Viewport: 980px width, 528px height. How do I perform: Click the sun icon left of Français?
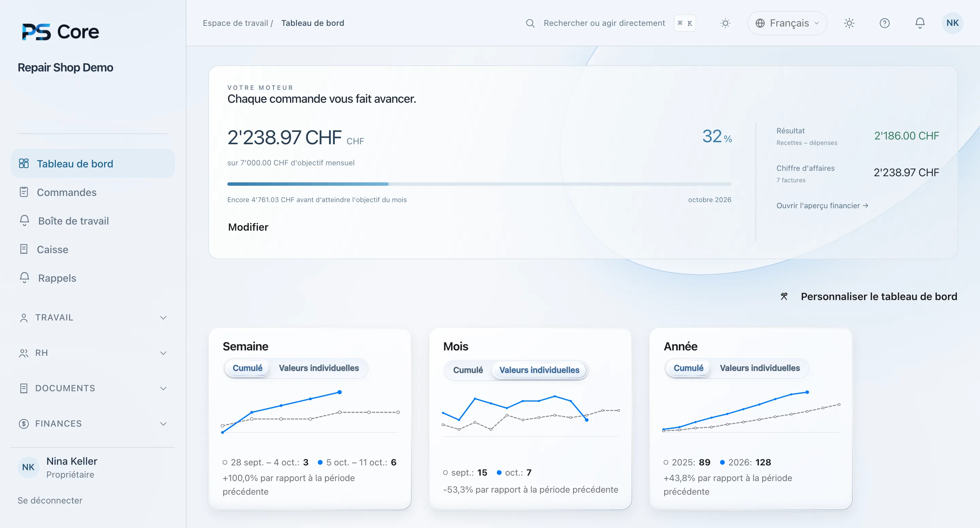pyautogui.click(x=725, y=23)
